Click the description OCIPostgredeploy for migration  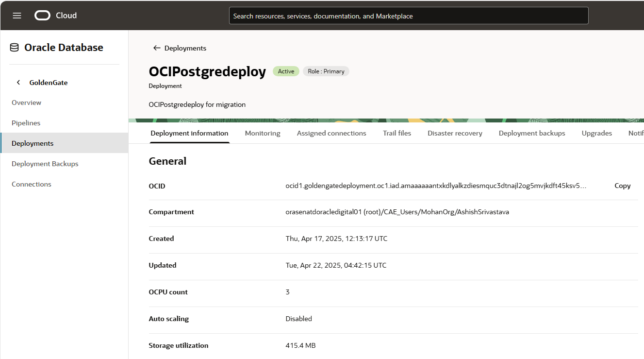[198, 104]
